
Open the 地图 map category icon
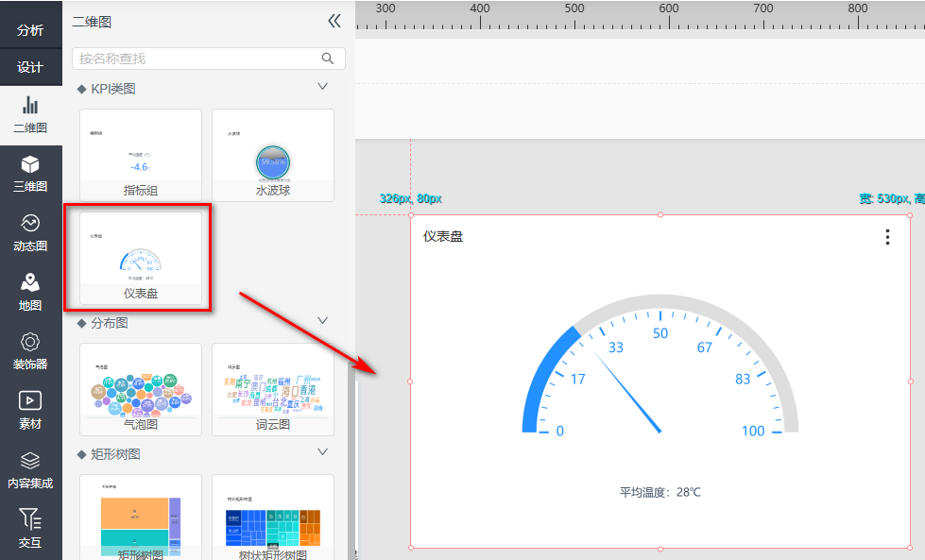pyautogui.click(x=30, y=283)
